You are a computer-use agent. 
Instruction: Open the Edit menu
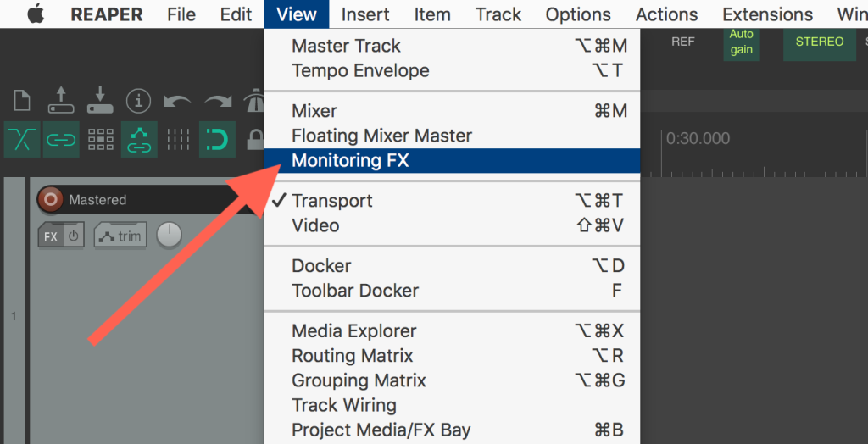pyautogui.click(x=236, y=14)
